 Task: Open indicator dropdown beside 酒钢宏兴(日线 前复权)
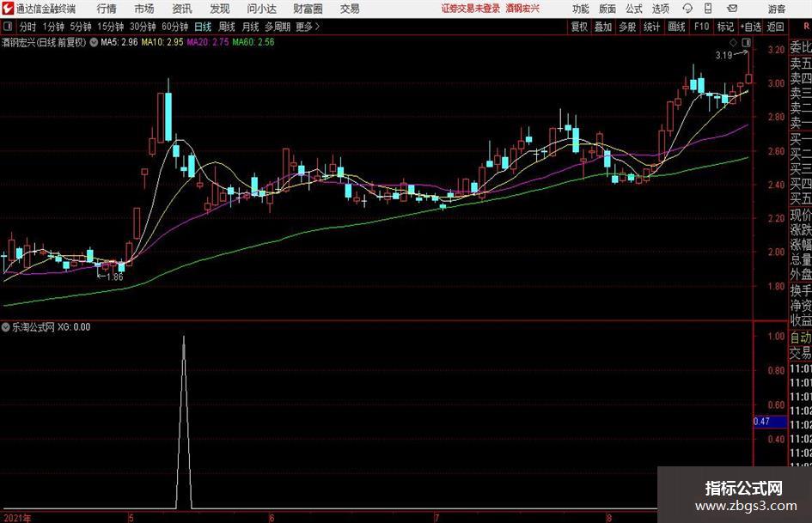pyautogui.click(x=94, y=42)
